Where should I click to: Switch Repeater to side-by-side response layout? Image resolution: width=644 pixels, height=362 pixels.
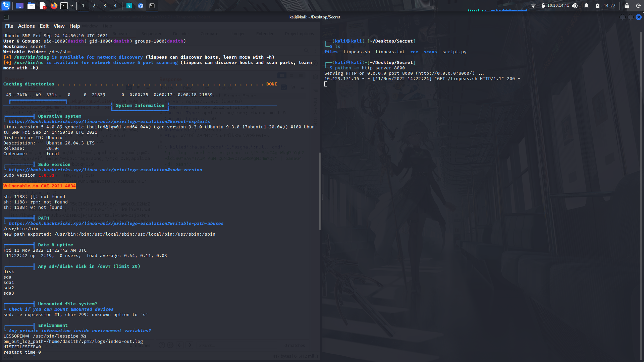(282, 76)
